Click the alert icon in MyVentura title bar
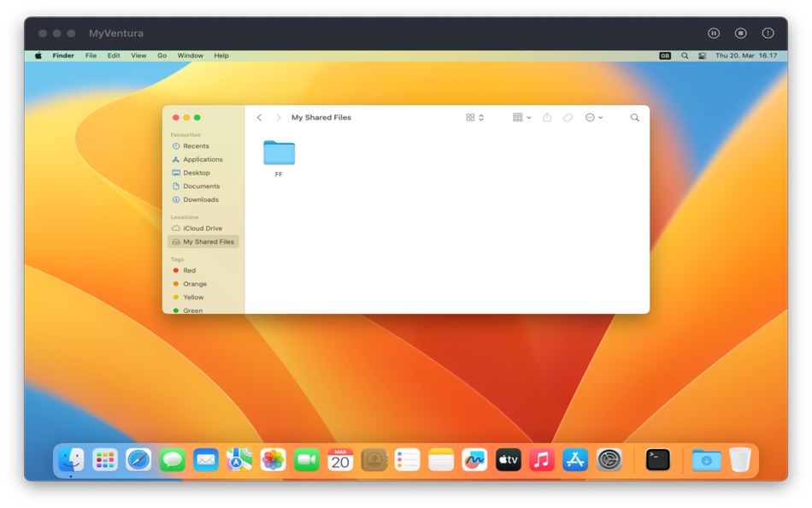Screen dimensions: 812x508 pos(768,33)
